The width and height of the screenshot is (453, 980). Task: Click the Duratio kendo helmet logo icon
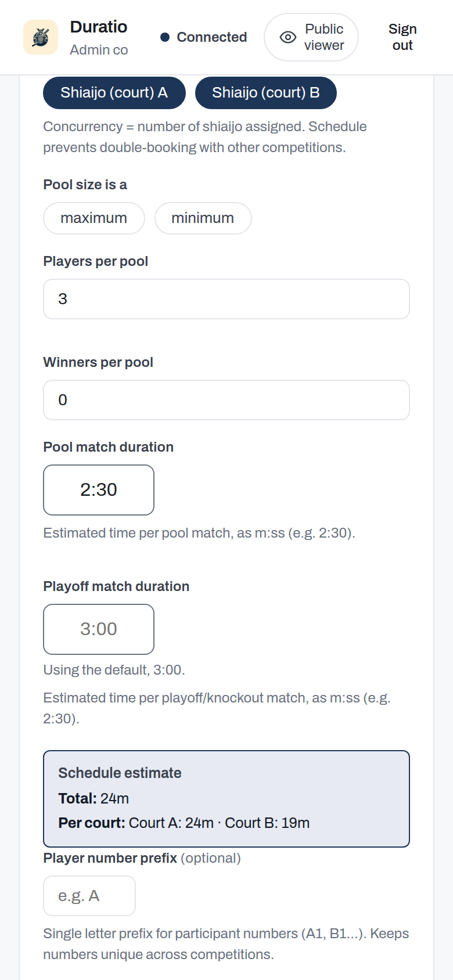pos(41,37)
